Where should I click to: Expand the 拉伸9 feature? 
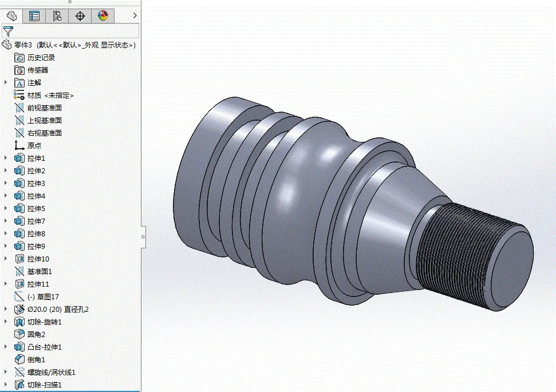tap(5, 246)
